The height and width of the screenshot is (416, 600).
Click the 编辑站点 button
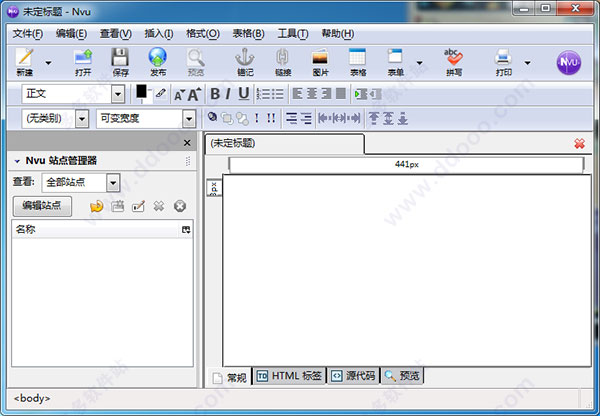[x=42, y=206]
